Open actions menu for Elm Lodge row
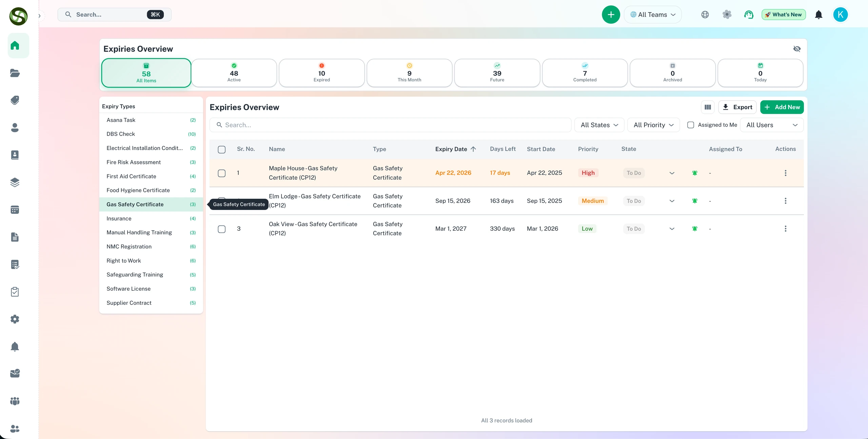 tap(786, 201)
